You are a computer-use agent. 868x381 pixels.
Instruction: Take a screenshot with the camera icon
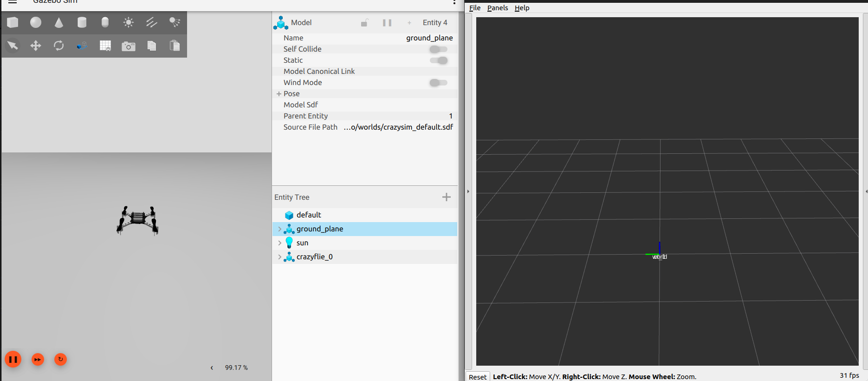pos(129,46)
